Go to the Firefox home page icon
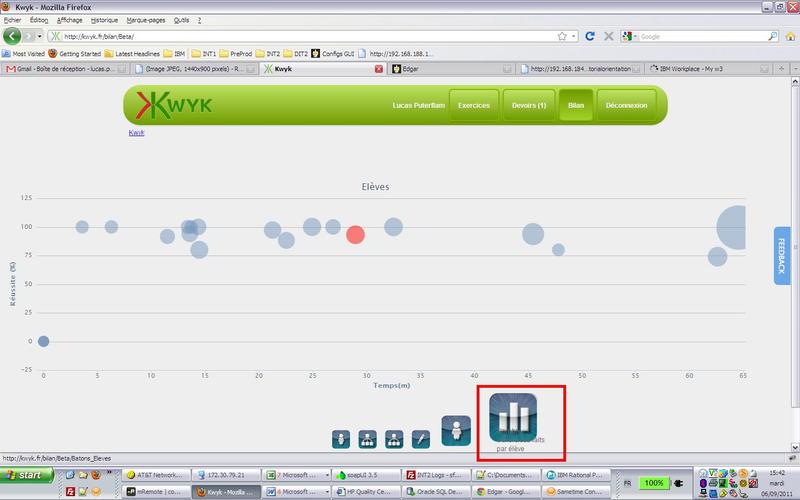This screenshot has width=800, height=500. (x=790, y=36)
